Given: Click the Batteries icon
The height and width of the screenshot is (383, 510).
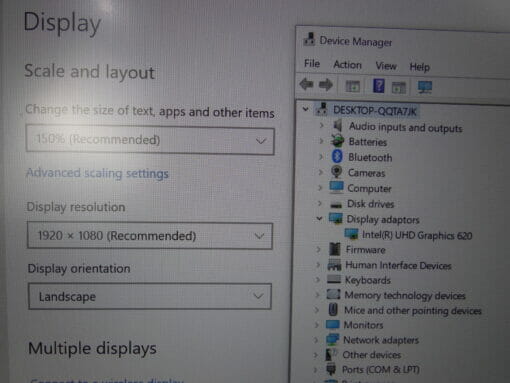Looking at the screenshot, I should coord(337,141).
